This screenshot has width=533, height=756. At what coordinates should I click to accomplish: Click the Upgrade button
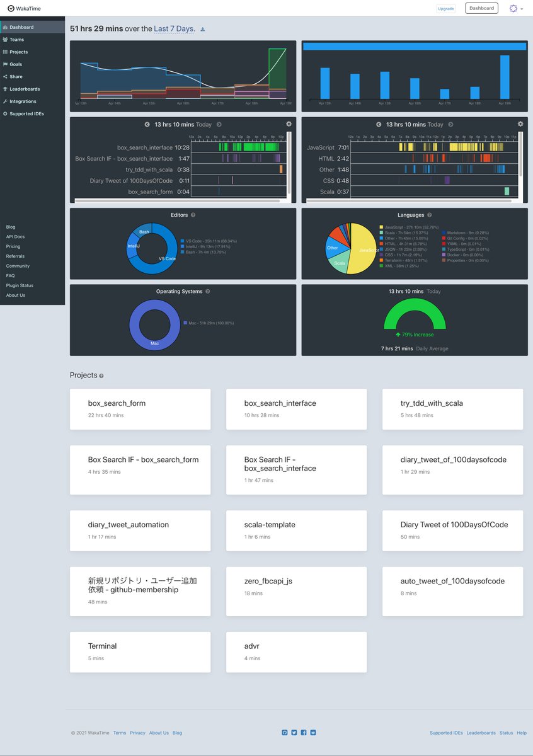pyautogui.click(x=445, y=9)
